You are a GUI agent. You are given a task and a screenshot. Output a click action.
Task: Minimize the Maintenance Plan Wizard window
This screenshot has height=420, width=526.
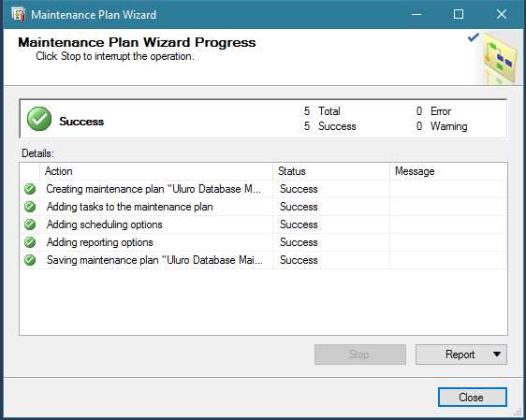(x=416, y=14)
